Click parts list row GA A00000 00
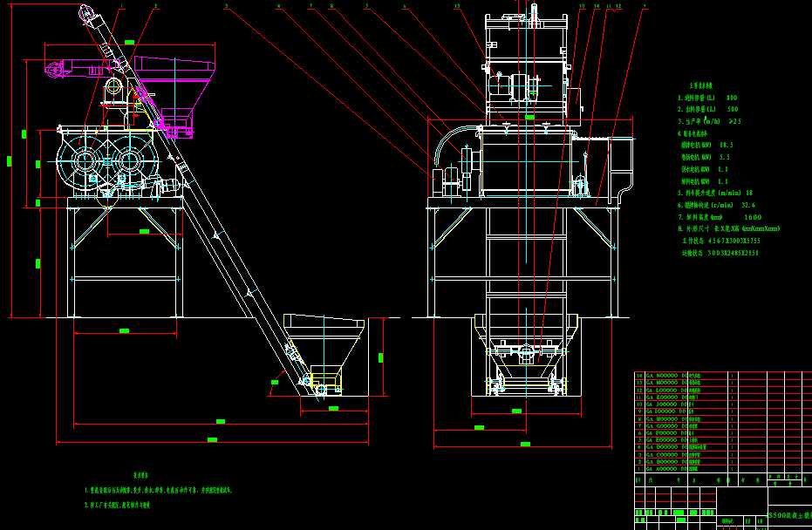 point(725,469)
